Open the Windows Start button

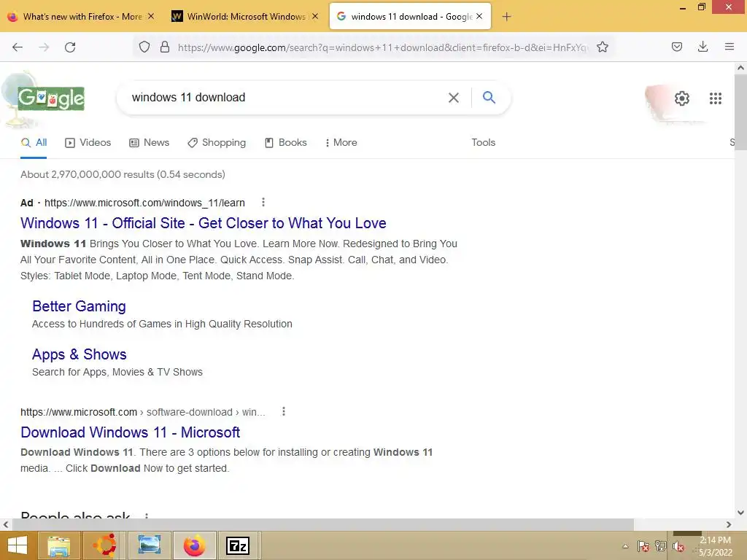tap(18, 545)
